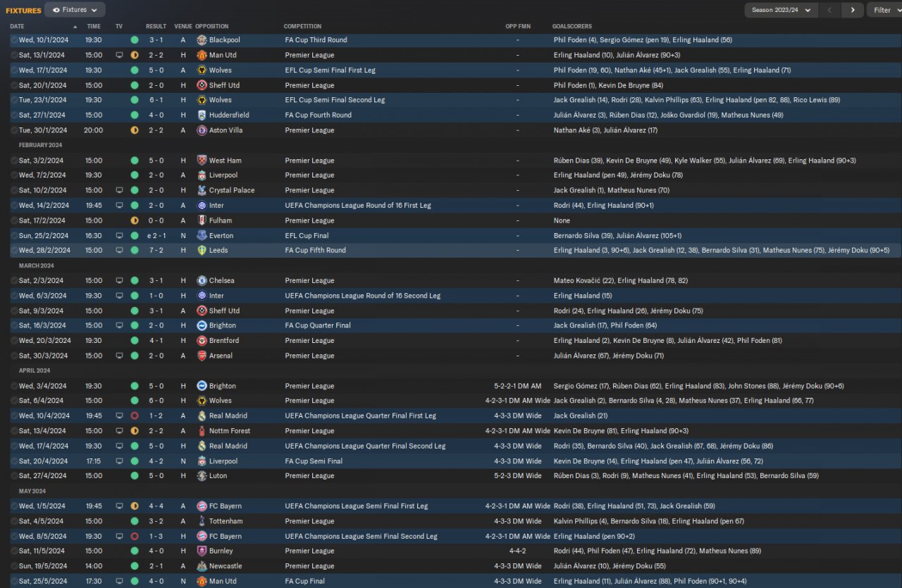Open the Fixtures view dropdown

(x=75, y=10)
